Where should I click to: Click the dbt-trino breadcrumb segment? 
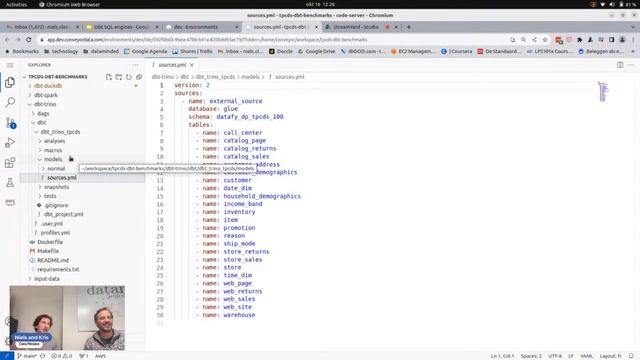click(163, 77)
